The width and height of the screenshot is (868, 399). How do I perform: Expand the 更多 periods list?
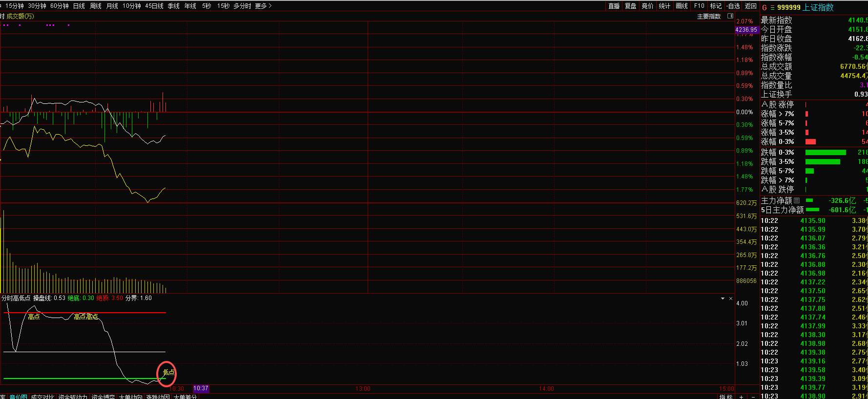263,6
